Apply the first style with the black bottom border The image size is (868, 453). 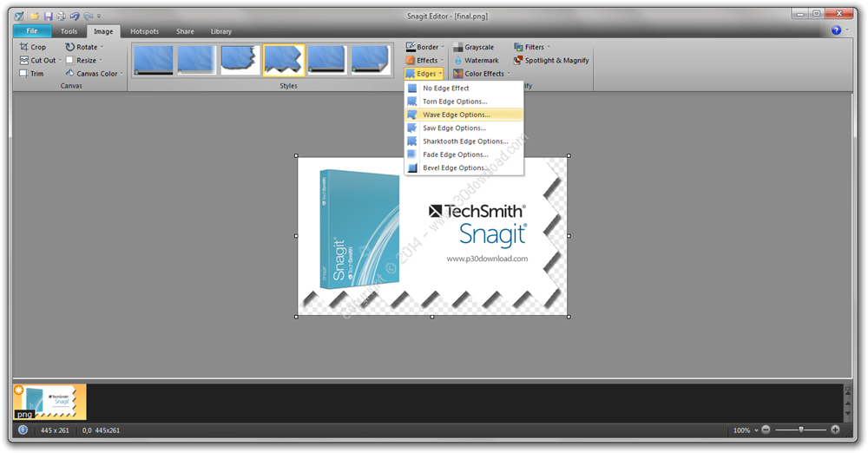[x=154, y=60]
